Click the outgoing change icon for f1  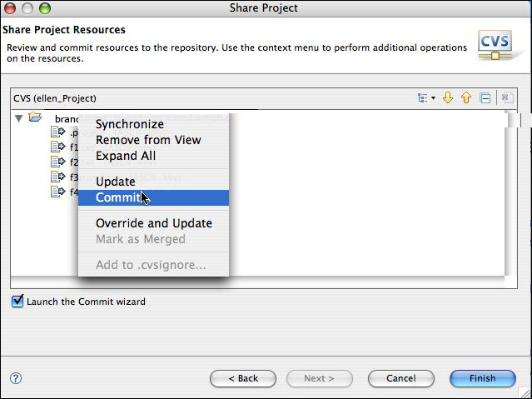(x=57, y=147)
